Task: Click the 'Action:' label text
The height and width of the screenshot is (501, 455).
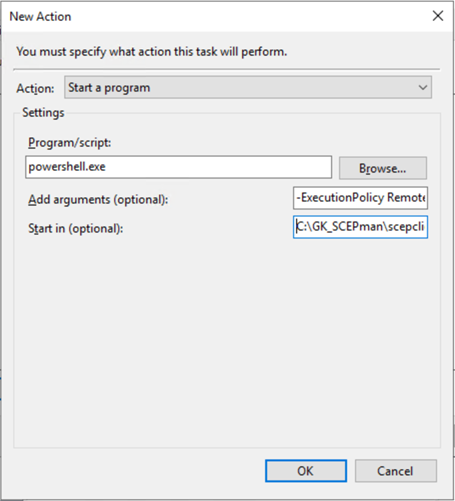Action: 35,89
